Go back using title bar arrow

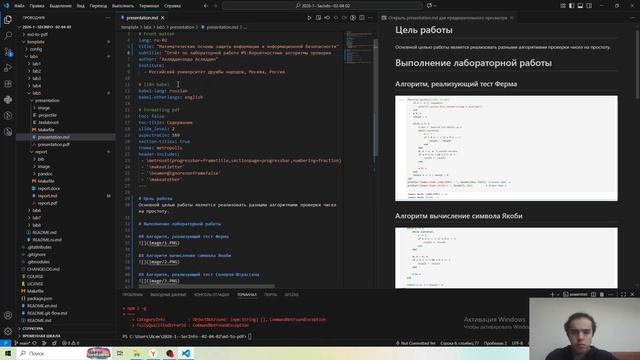(206, 6)
